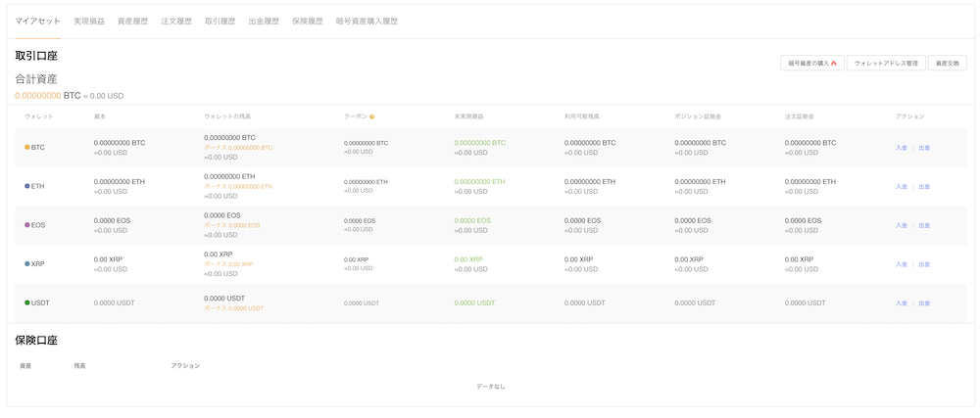Viewport: 980px width, 418px height.
Task: Open the 暗号資産購入履歴 tab
Action: [367, 21]
